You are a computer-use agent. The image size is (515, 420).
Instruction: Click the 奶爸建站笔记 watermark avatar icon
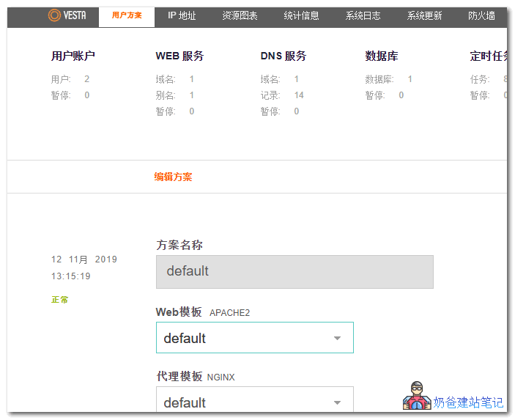click(x=416, y=396)
